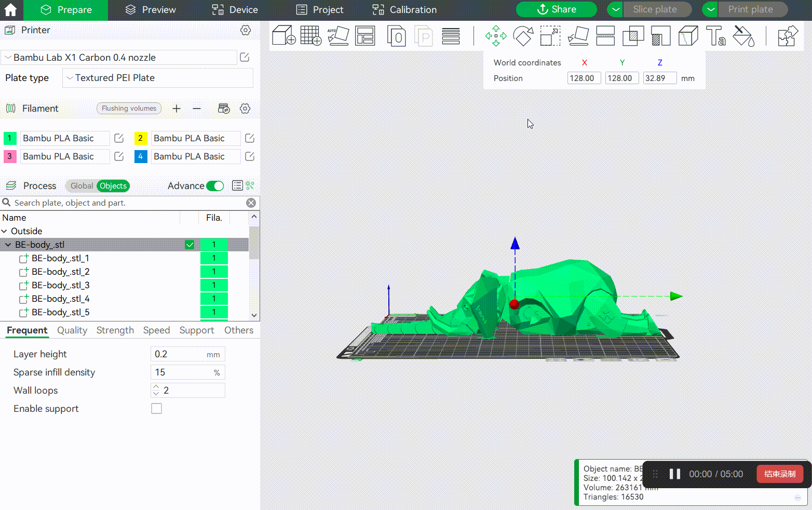
Task: Open printer settings gear
Action: click(246, 30)
